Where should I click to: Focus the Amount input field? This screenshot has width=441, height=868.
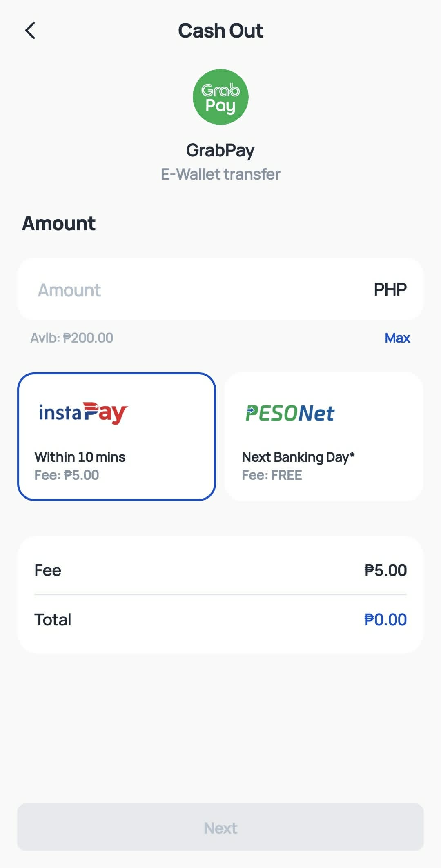click(x=220, y=289)
